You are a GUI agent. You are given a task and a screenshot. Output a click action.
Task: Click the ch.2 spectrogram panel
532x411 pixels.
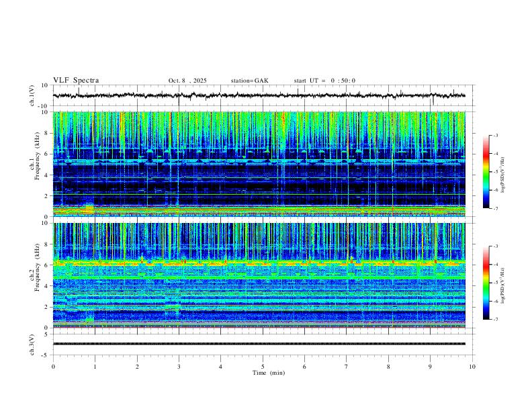point(259,275)
